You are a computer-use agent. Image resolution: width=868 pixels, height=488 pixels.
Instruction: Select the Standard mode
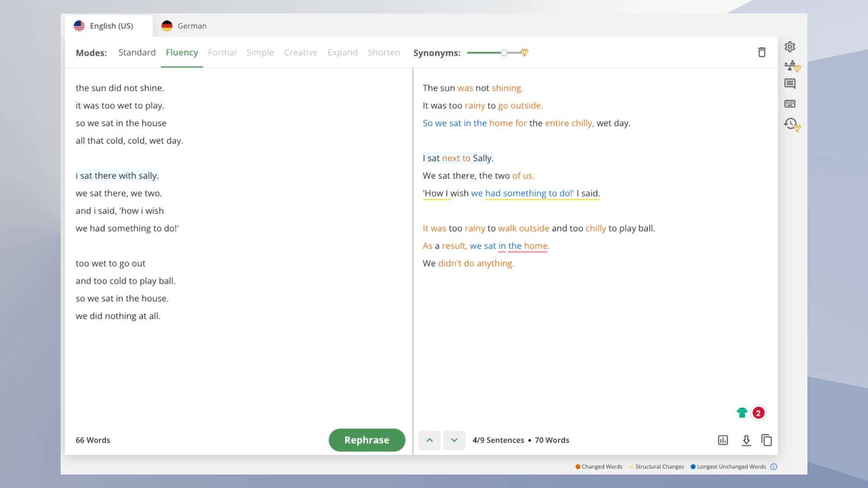click(137, 52)
